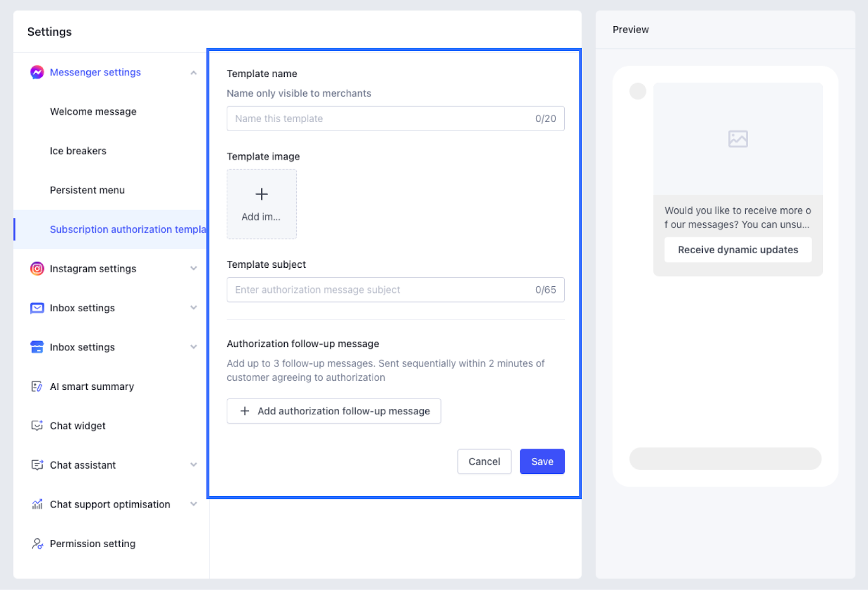The width and height of the screenshot is (868, 590).
Task: Collapse the Messenger settings section
Action: point(194,73)
